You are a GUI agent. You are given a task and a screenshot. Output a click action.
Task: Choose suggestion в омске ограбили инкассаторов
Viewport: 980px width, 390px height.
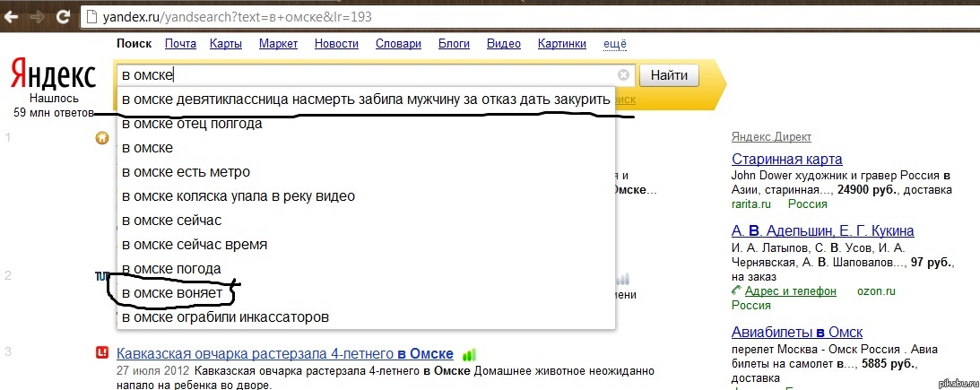(x=366, y=316)
